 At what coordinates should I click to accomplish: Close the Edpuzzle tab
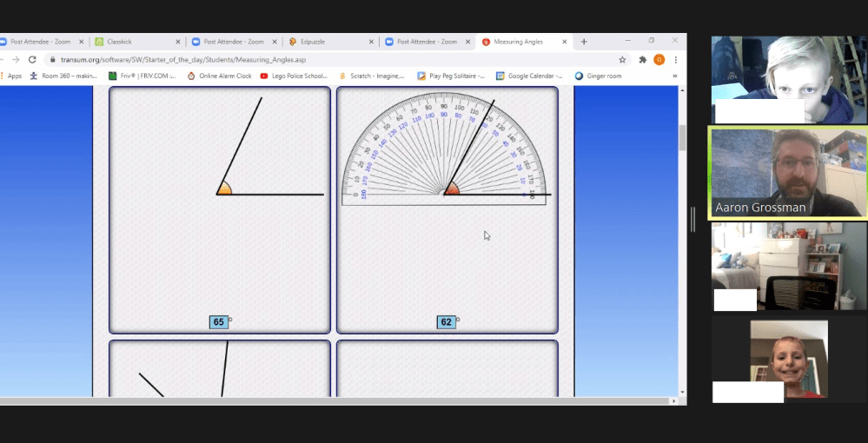coord(372,42)
